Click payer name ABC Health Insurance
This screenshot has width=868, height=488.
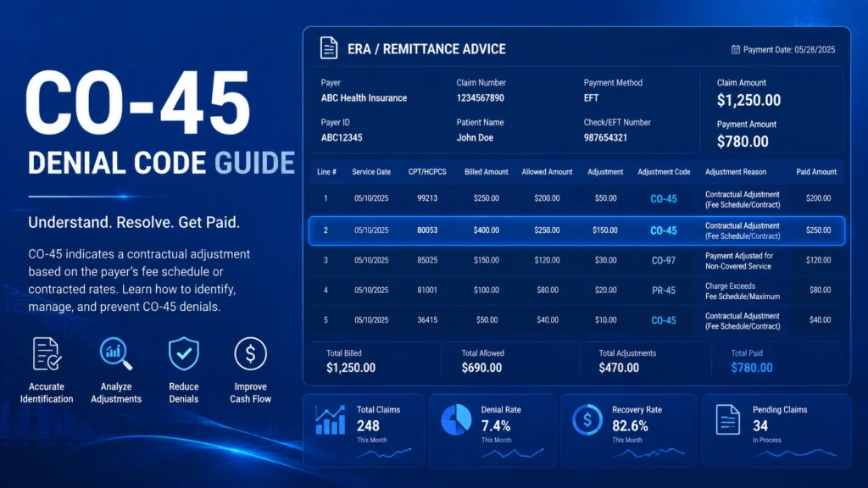pyautogui.click(x=364, y=98)
